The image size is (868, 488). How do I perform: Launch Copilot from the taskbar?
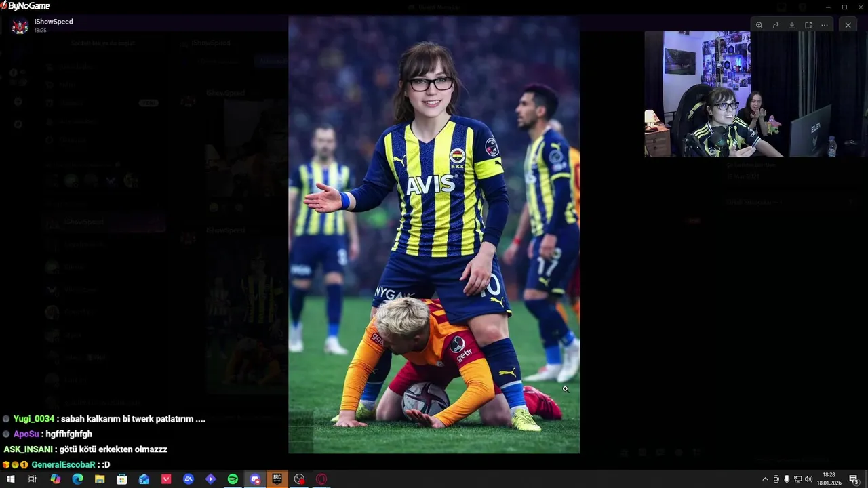pyautogui.click(x=56, y=479)
